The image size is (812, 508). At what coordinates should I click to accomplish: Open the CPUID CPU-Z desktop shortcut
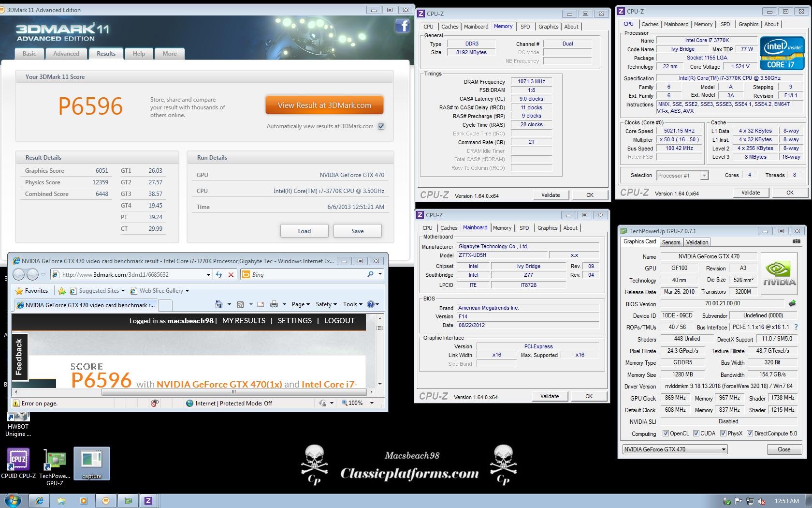(x=18, y=463)
